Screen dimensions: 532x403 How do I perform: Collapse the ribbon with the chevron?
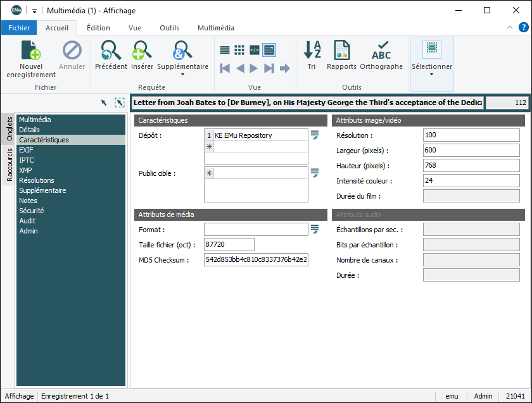click(x=510, y=28)
